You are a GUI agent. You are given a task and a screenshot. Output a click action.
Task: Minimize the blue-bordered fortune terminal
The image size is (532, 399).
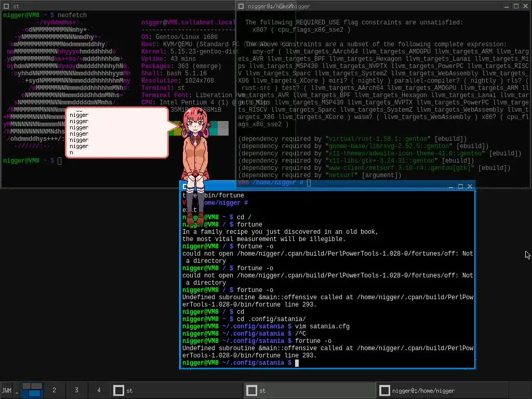(451, 187)
